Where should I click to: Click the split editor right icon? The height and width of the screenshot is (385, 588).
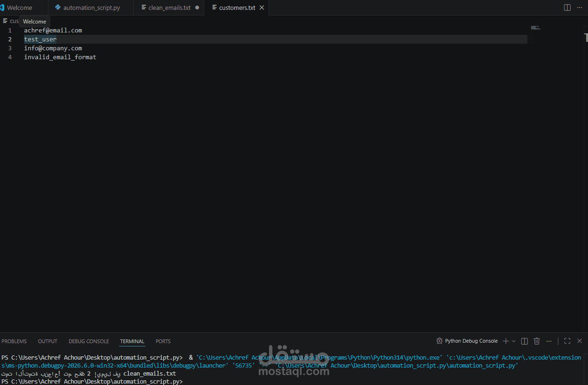point(567,8)
